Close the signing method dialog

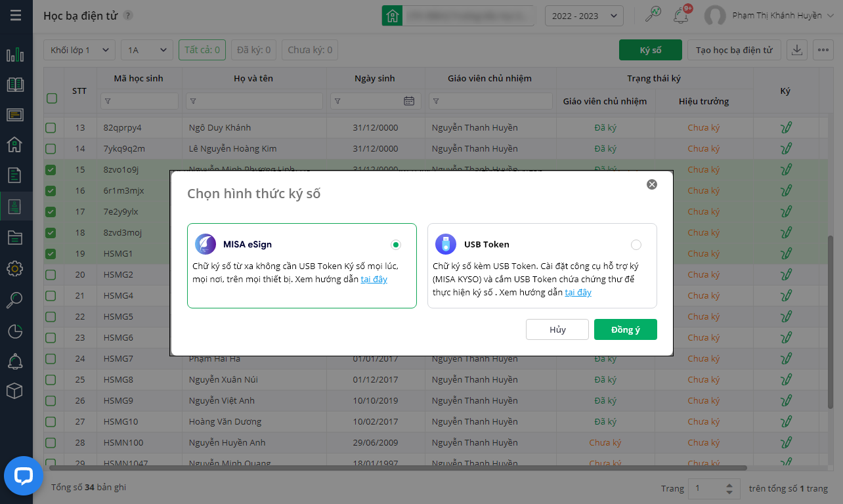652,184
